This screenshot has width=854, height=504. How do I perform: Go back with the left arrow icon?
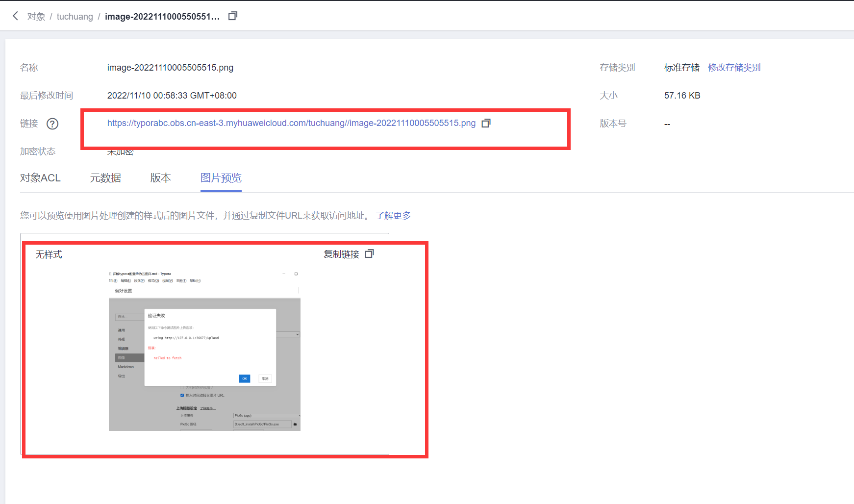[15, 16]
